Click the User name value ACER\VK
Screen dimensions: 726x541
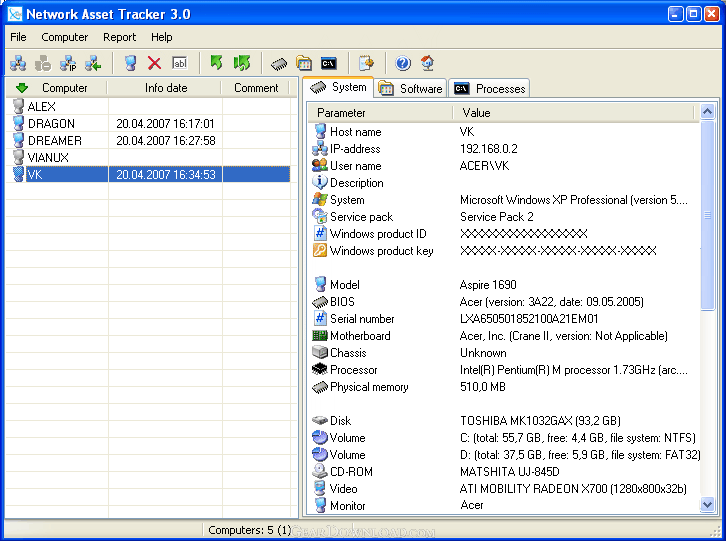(484, 166)
